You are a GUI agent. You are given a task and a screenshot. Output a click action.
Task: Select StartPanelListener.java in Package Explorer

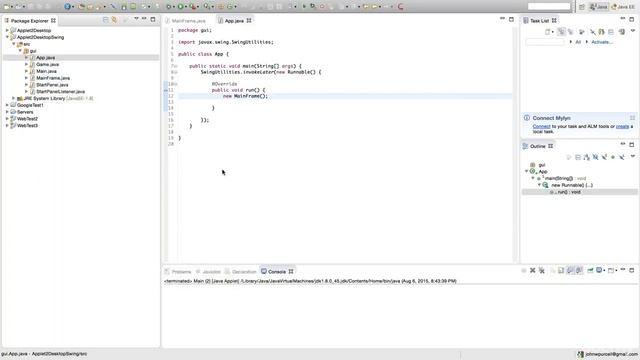[60, 91]
